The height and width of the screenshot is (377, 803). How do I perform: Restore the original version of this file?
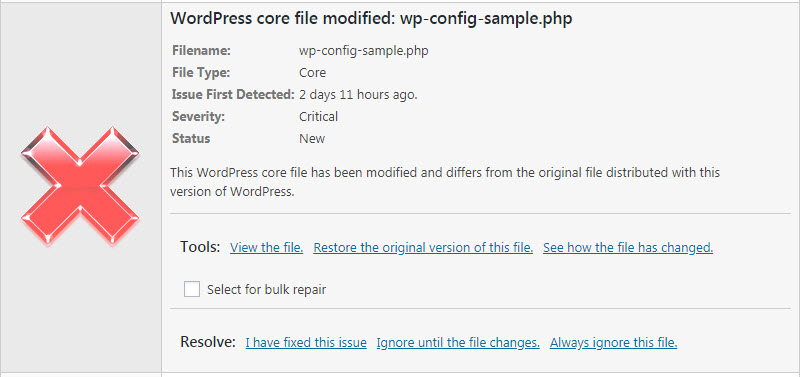coord(423,248)
